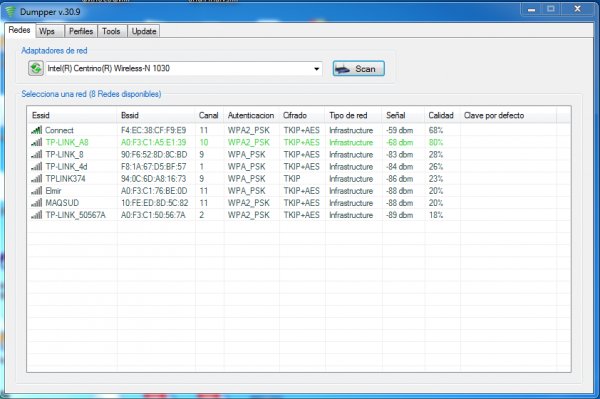This screenshot has width=600, height=399.
Task: Click the 68% quality value
Action: coord(436,130)
